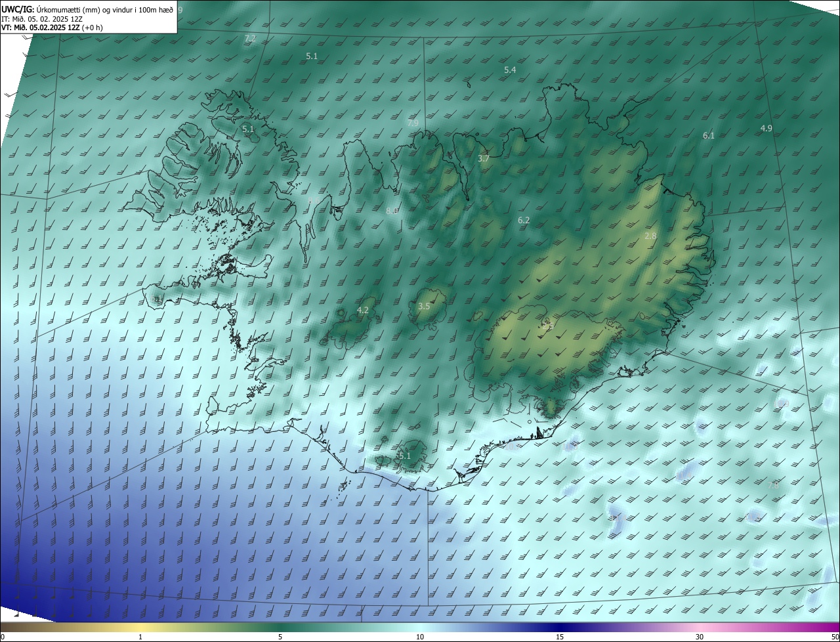Click the 15 tick on the colour scale
Screen dimensions: 840x642
click(x=560, y=637)
